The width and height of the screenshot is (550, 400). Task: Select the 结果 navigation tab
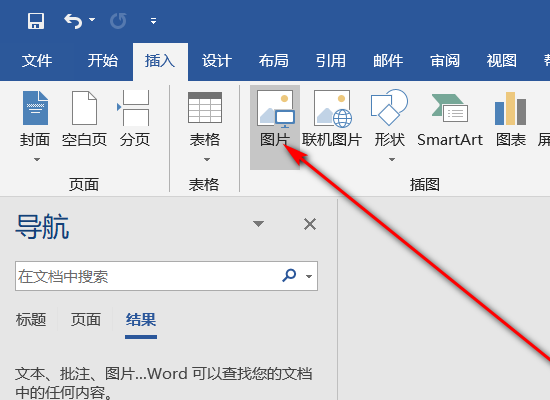[x=141, y=320]
